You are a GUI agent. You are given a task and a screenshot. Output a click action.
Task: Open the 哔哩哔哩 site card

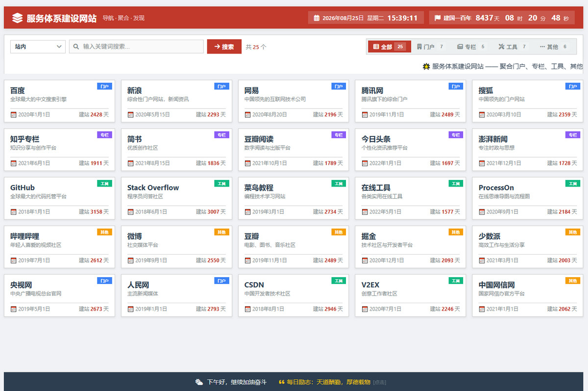[59, 247]
